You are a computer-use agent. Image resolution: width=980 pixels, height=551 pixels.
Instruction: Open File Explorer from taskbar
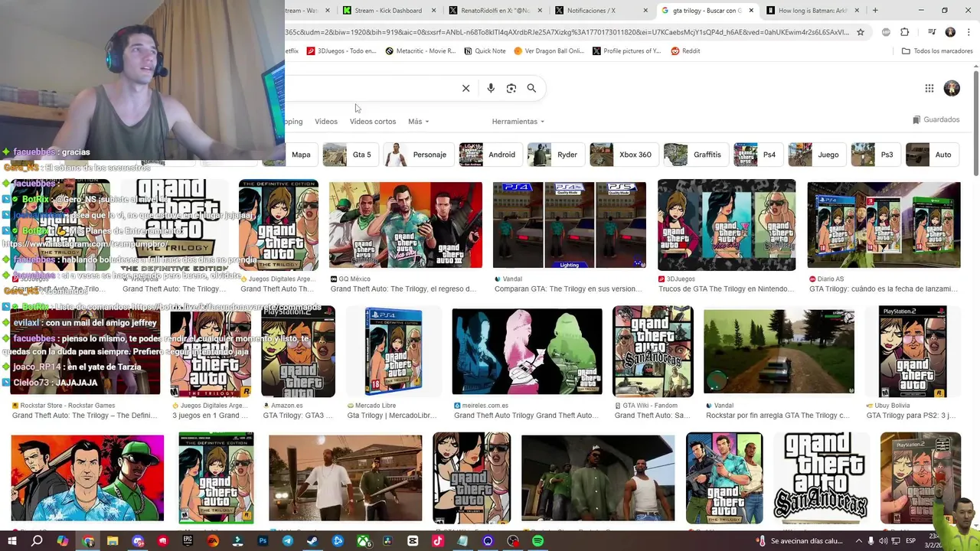pyautogui.click(x=113, y=541)
